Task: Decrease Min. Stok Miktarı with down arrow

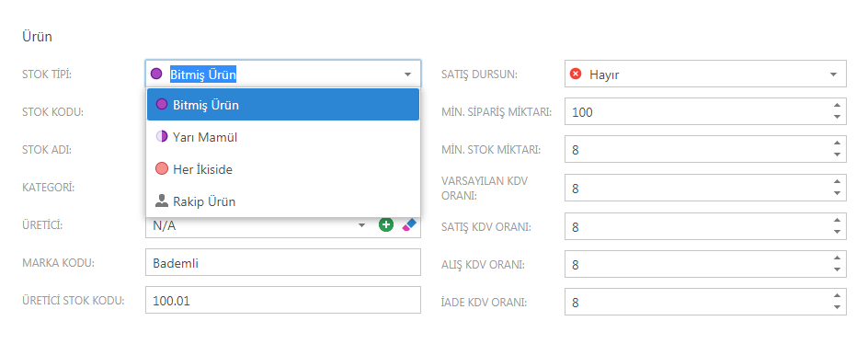Action: 837,155
